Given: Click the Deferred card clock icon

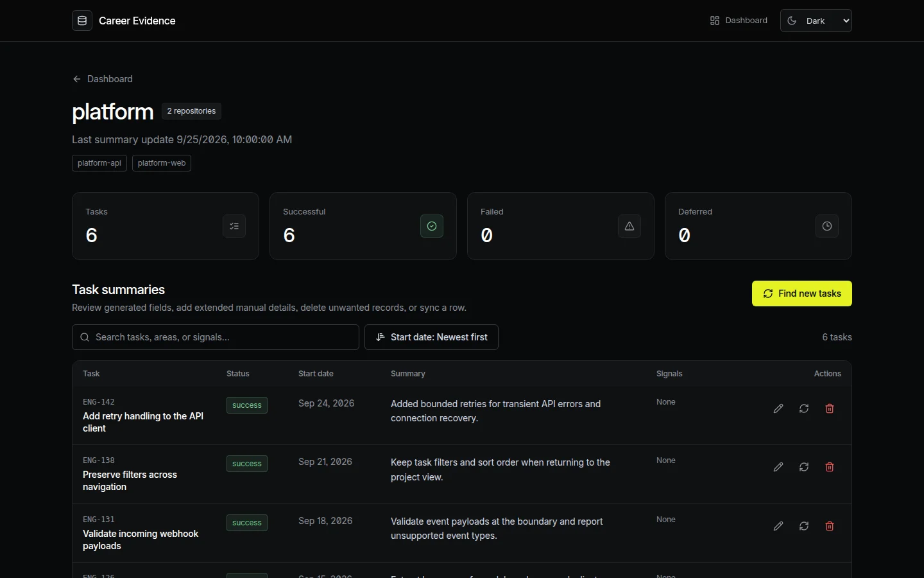Looking at the screenshot, I should pyautogui.click(x=827, y=226).
